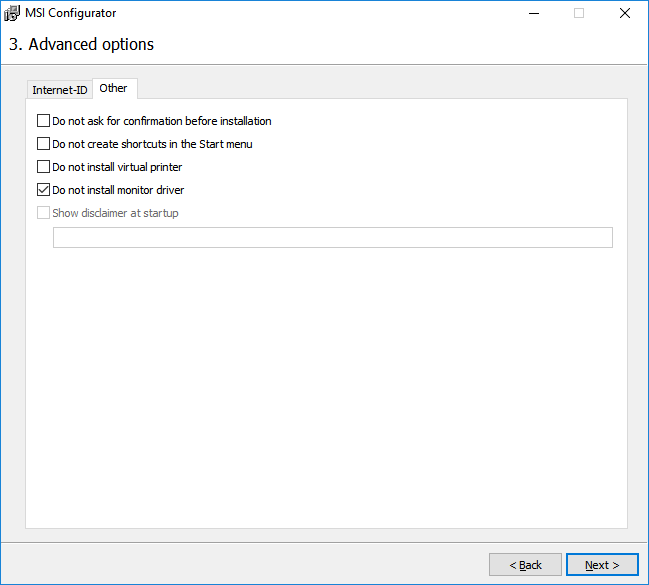This screenshot has width=649, height=585.
Task: Select the Other tab
Action: [114, 88]
